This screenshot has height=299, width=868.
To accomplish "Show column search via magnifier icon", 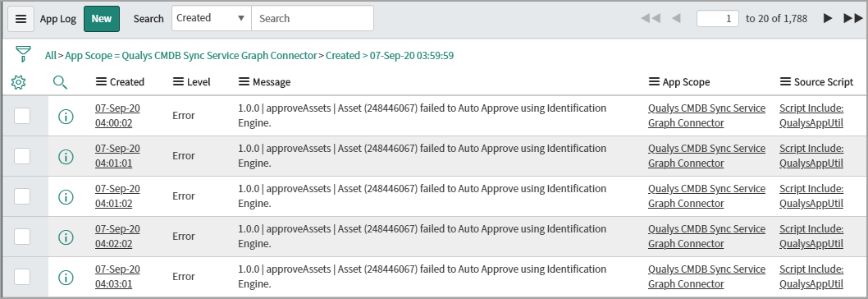I will pyautogui.click(x=61, y=83).
